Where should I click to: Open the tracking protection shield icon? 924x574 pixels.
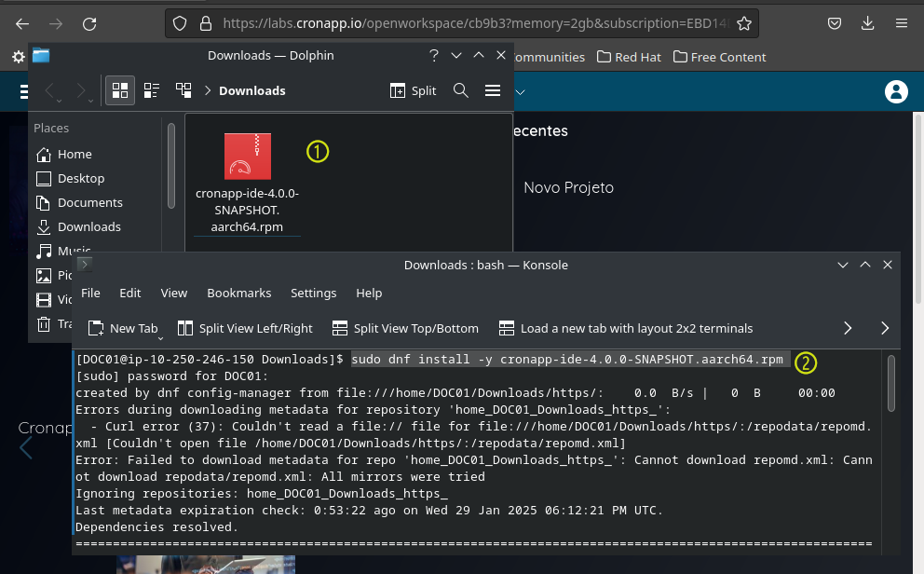click(x=180, y=23)
